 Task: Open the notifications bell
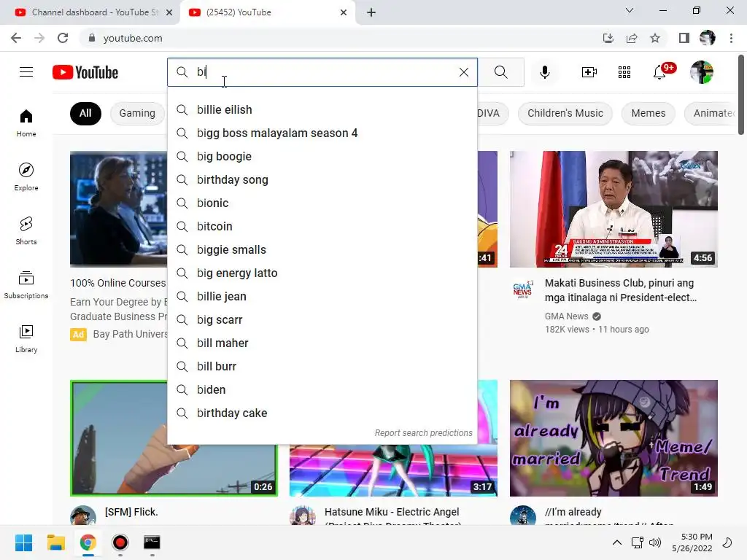pos(659,72)
